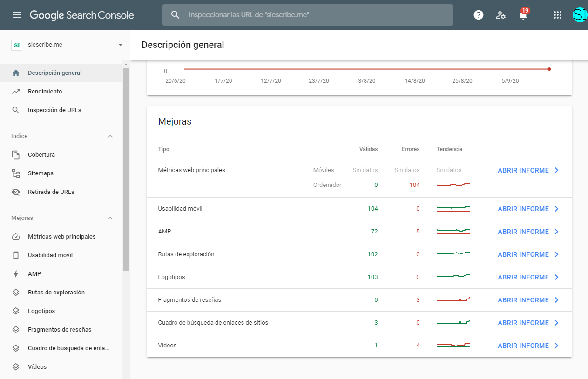Click chevron in Rutas de exploración row

pos(557,254)
